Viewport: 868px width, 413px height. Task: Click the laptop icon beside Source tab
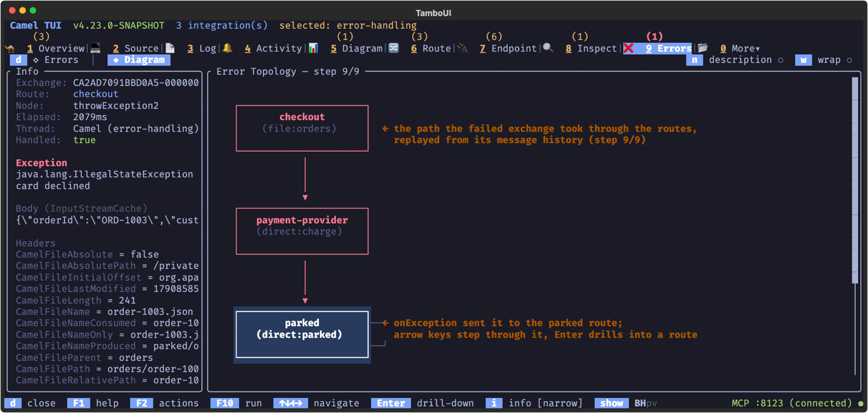(x=95, y=48)
